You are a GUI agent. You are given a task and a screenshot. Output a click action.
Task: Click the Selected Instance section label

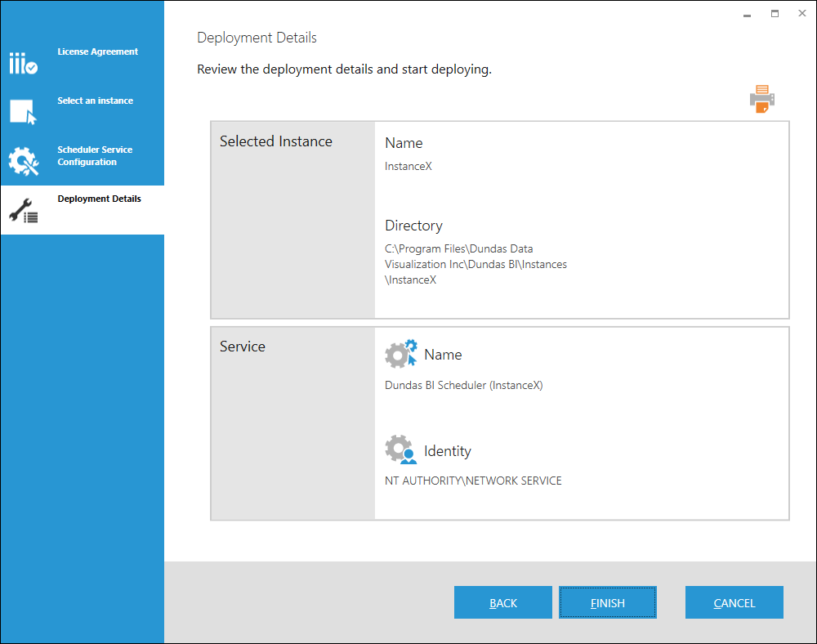coord(275,141)
